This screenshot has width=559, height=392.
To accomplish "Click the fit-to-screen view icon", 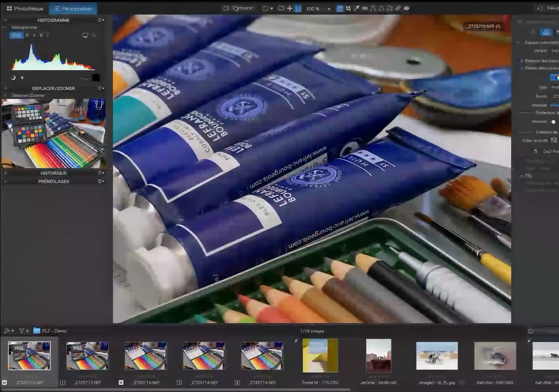I will (281, 8).
